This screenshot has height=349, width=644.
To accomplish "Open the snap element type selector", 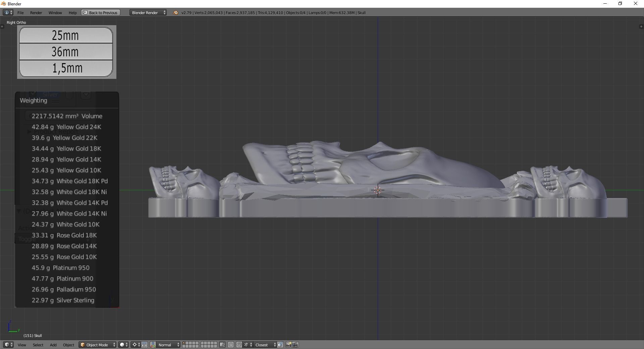I will (248, 345).
